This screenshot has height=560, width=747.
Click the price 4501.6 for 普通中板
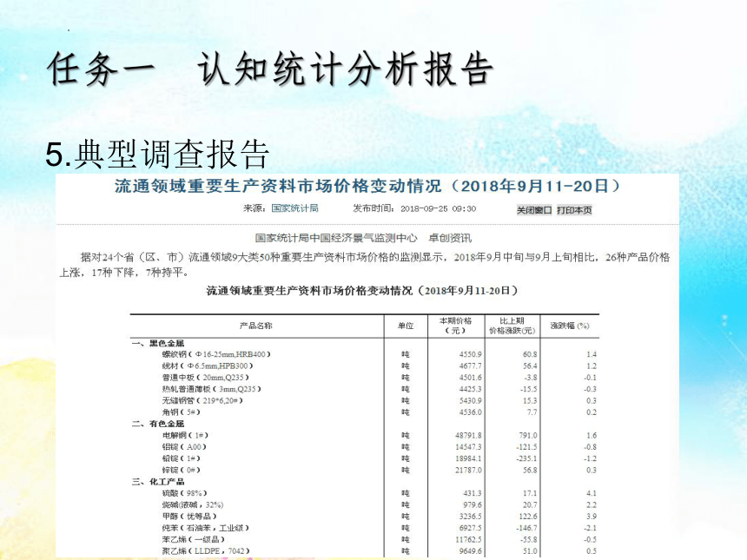pos(470,378)
